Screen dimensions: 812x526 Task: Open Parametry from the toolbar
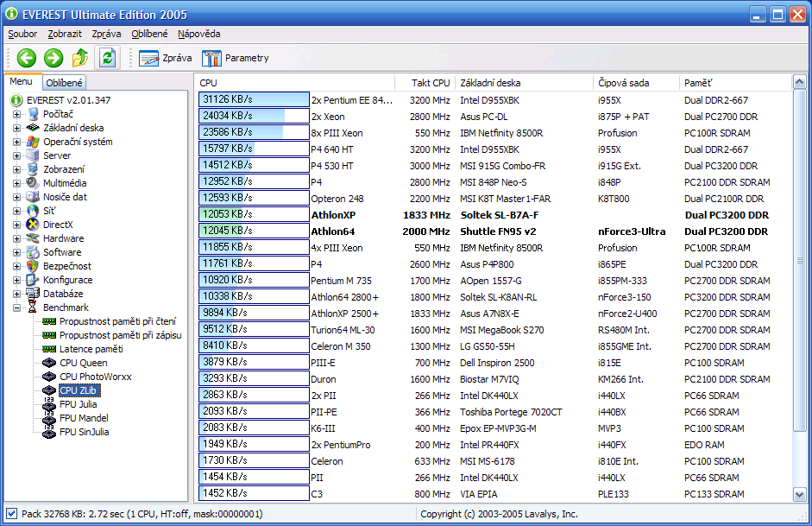click(x=235, y=58)
